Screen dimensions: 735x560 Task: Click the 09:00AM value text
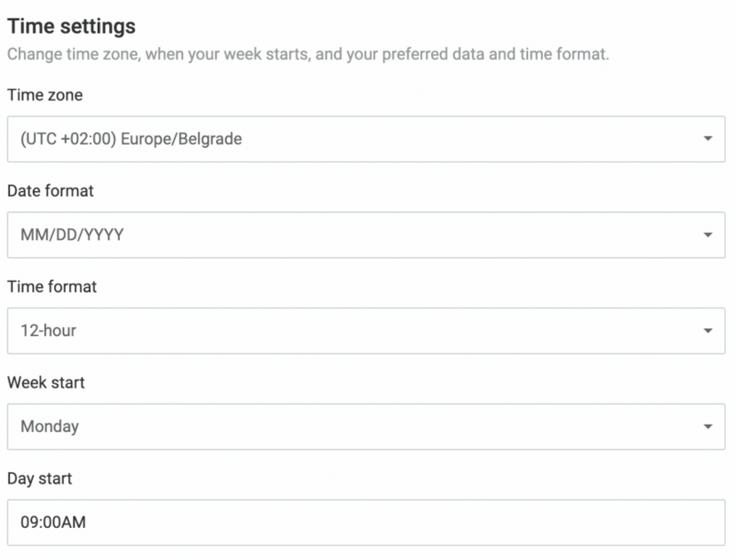tap(53, 523)
